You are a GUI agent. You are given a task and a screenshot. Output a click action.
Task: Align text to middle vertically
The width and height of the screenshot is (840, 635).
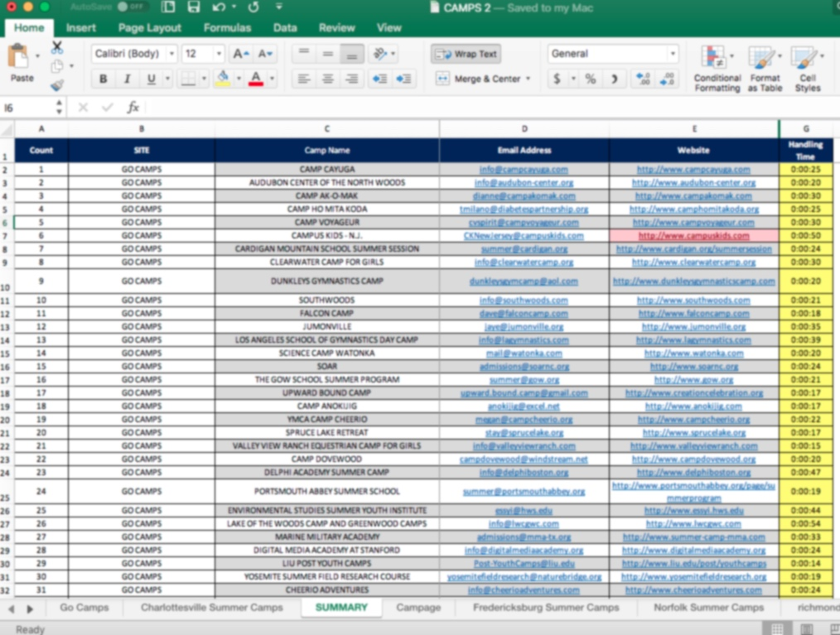click(328, 54)
